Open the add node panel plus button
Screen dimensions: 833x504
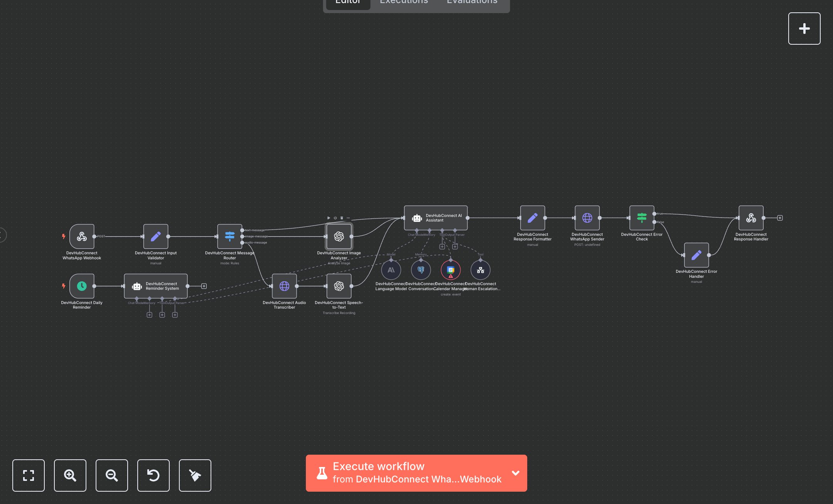(x=804, y=29)
